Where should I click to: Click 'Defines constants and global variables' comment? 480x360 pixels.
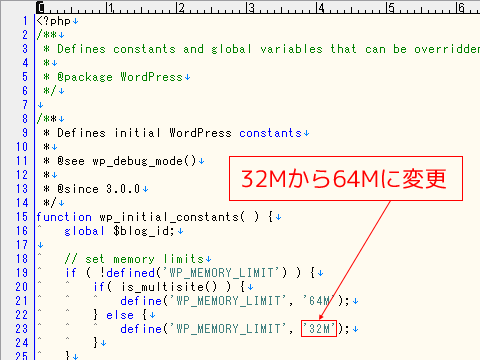tap(190, 49)
